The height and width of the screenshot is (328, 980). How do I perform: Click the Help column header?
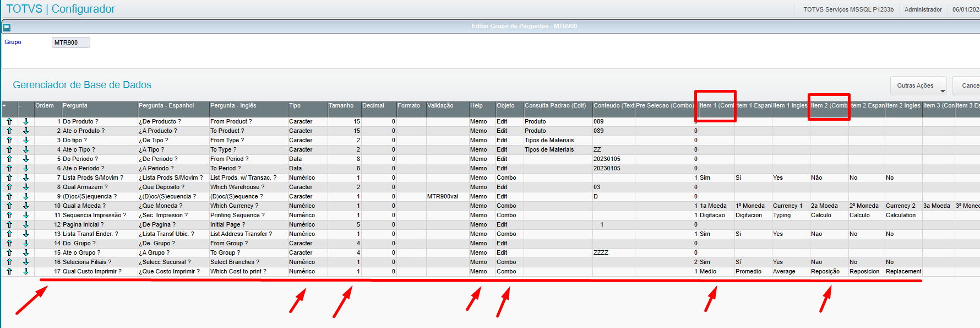click(482, 109)
